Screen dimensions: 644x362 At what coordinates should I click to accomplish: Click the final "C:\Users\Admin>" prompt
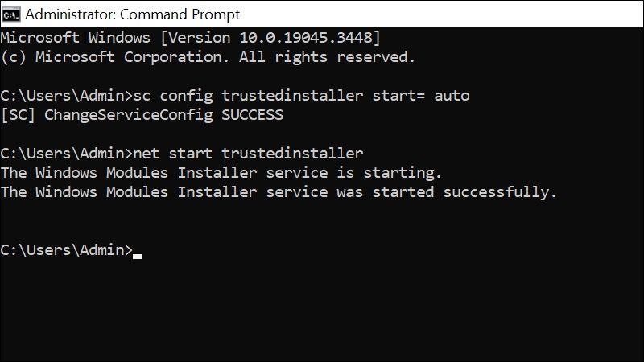point(67,250)
